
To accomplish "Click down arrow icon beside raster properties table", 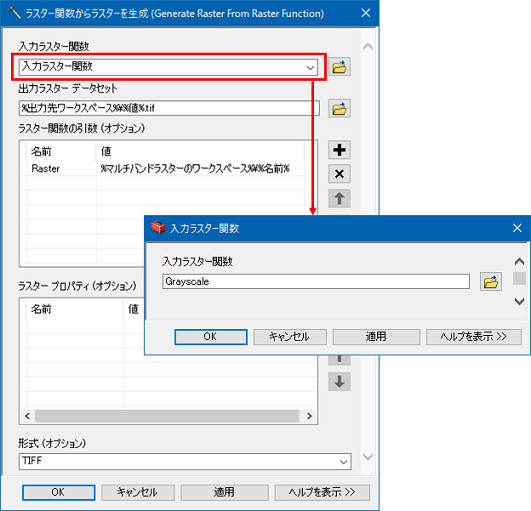I will [x=339, y=382].
